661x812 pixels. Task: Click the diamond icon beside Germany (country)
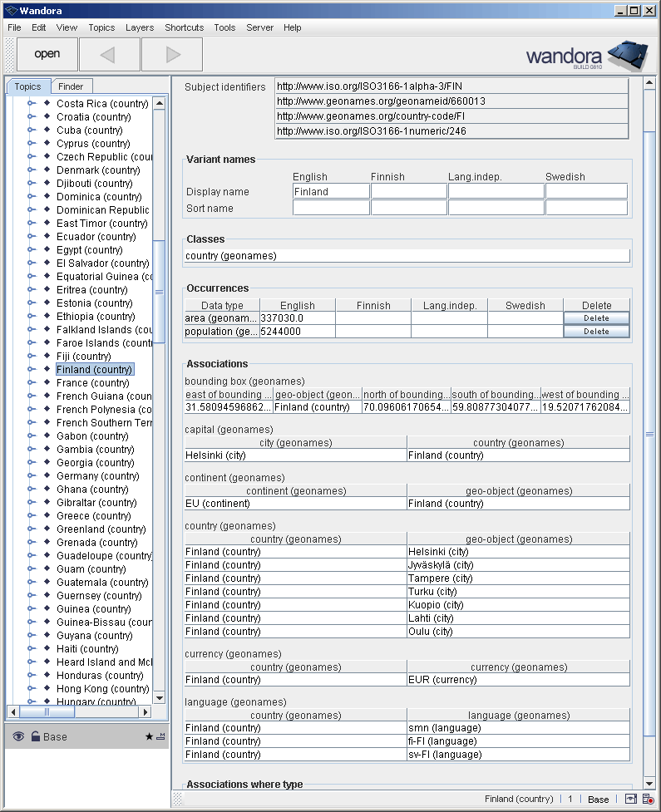47,476
